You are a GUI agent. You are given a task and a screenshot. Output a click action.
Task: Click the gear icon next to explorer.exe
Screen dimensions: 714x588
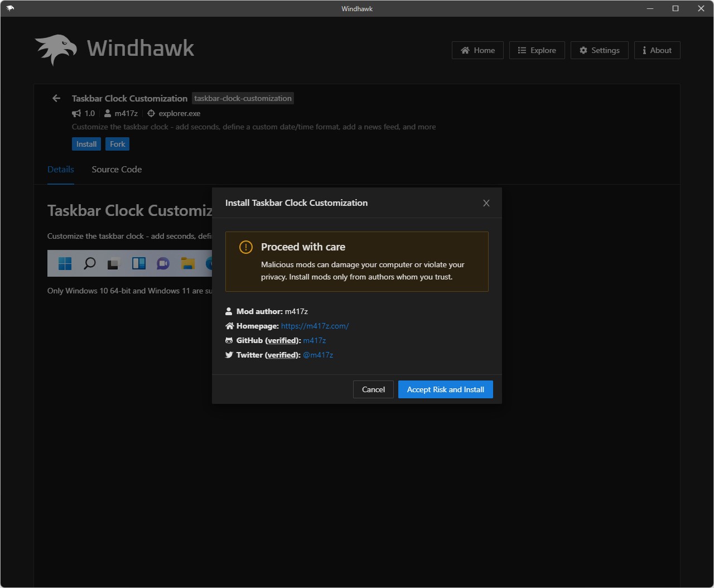(151, 113)
